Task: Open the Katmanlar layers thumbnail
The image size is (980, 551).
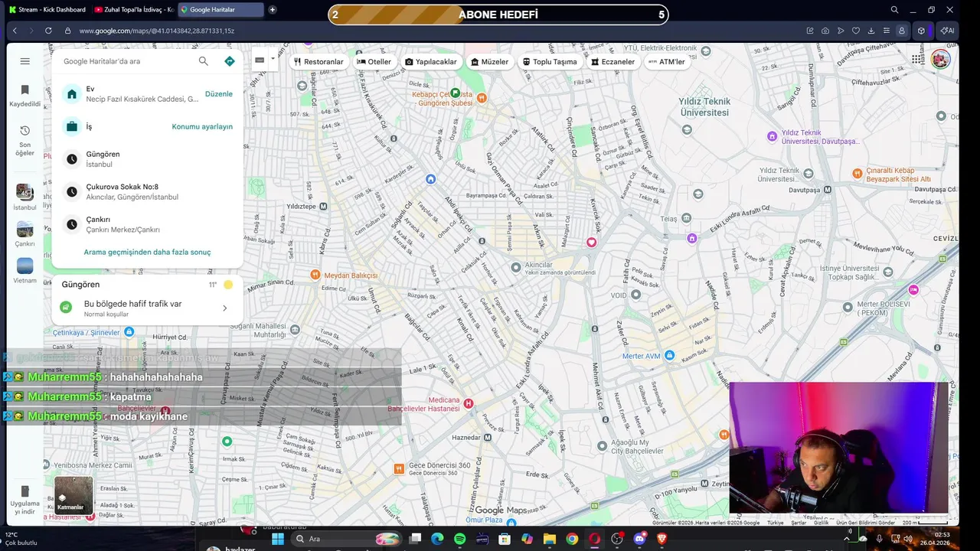Action: (73, 495)
